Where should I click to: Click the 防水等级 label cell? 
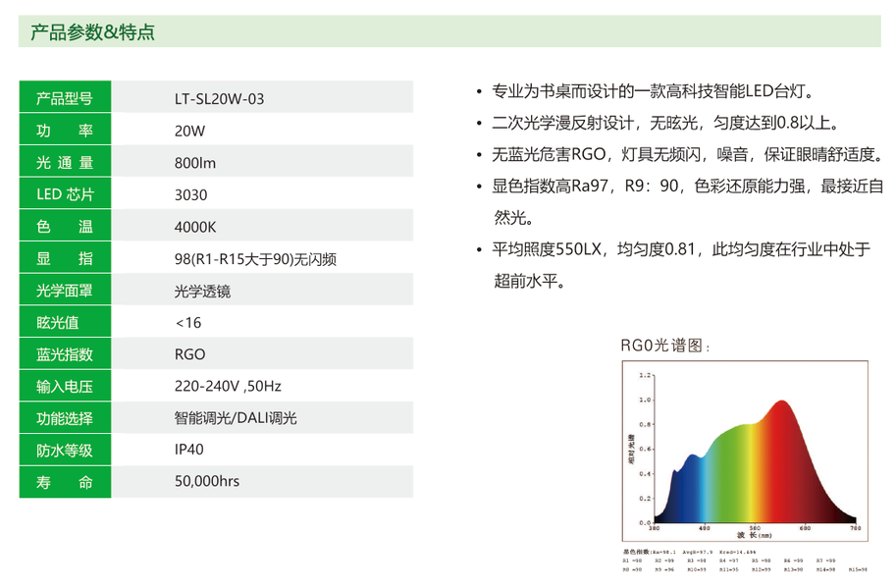tap(65, 451)
